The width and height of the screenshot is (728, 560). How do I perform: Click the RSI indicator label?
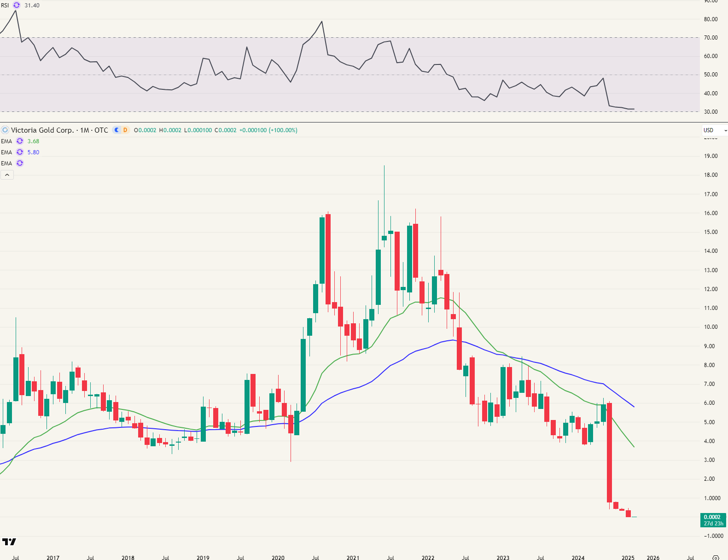(x=5, y=6)
